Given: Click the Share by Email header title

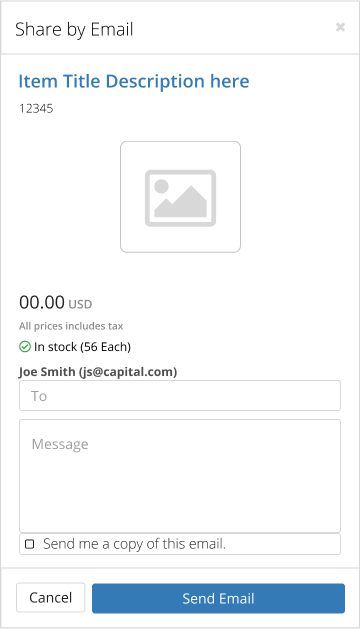Looking at the screenshot, I should [x=74, y=30].
